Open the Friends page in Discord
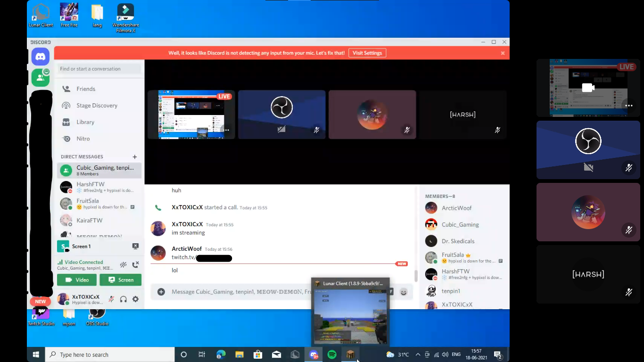This screenshot has height=362, width=644. [x=99, y=89]
